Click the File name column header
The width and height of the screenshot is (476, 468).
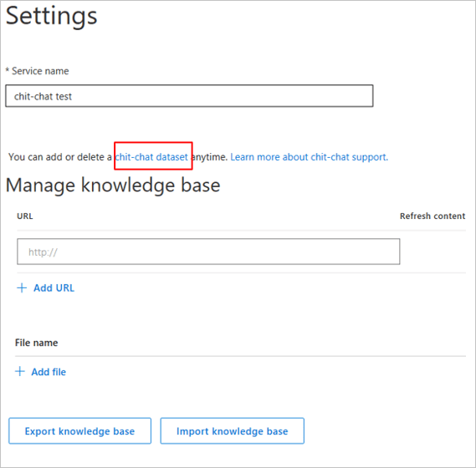(x=37, y=343)
